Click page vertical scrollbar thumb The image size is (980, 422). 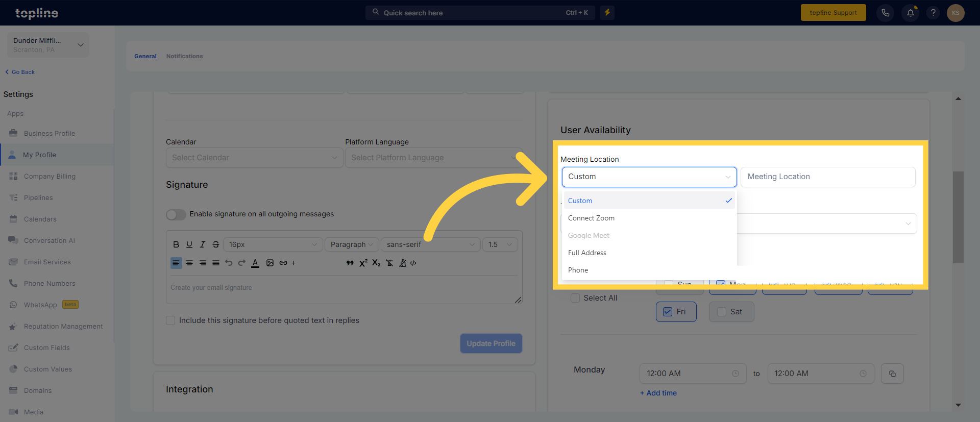[958, 217]
